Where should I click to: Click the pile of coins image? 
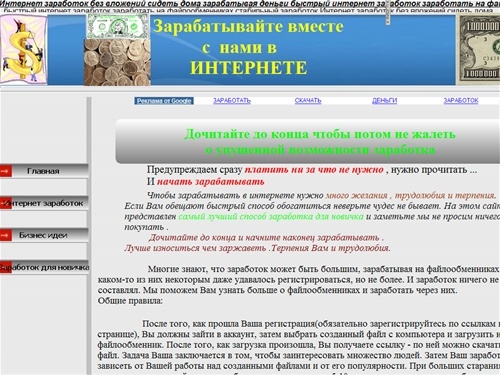click(117, 62)
